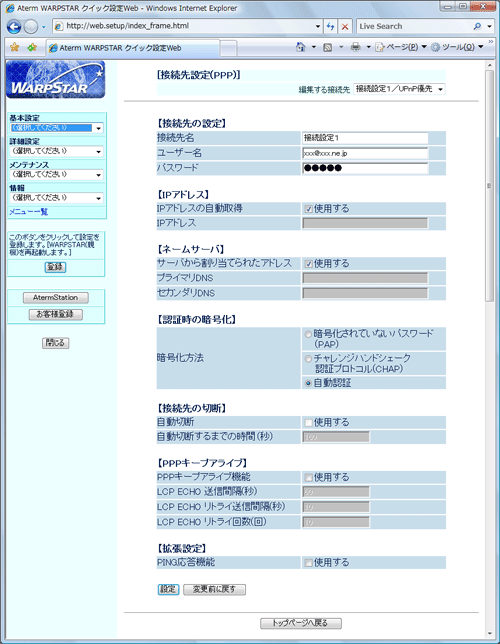Open the Home button dropdown arrow
This screenshot has height=644, width=500.
coord(313,47)
